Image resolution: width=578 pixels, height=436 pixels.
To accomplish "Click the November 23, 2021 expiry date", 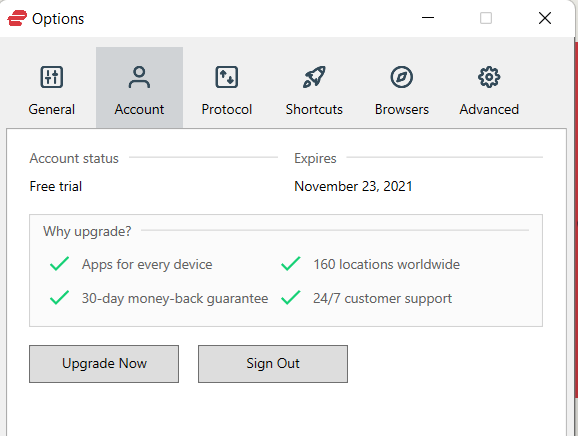I will click(x=353, y=186).
